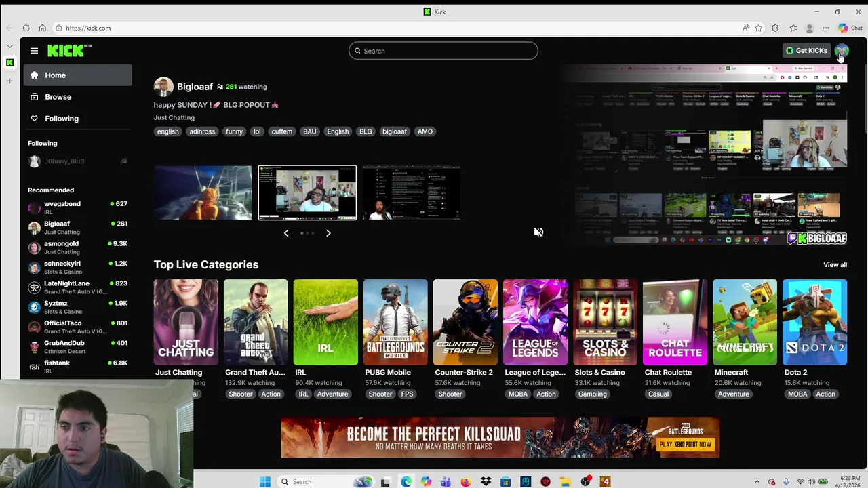Open Browse in sidebar
This screenshot has width=868, height=488.
click(78, 97)
